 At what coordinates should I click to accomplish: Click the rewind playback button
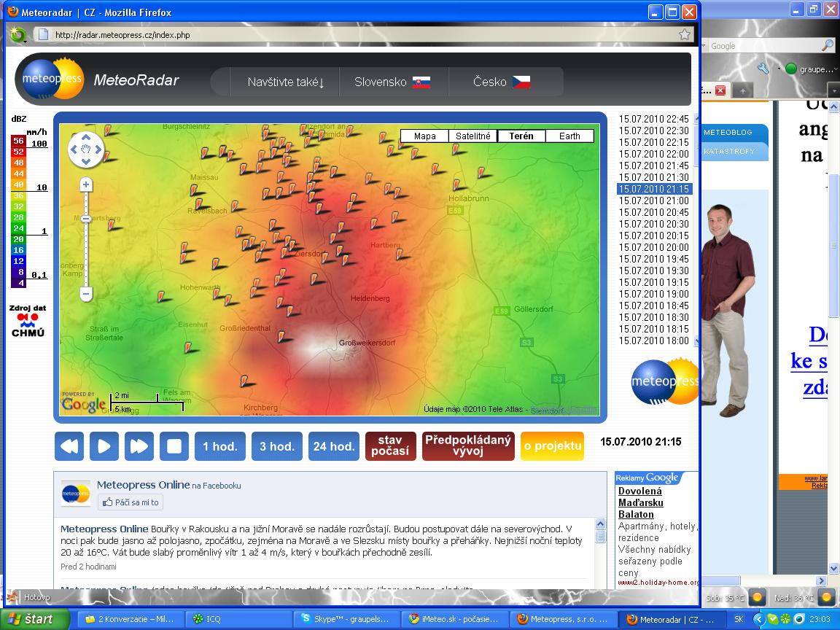(69, 446)
